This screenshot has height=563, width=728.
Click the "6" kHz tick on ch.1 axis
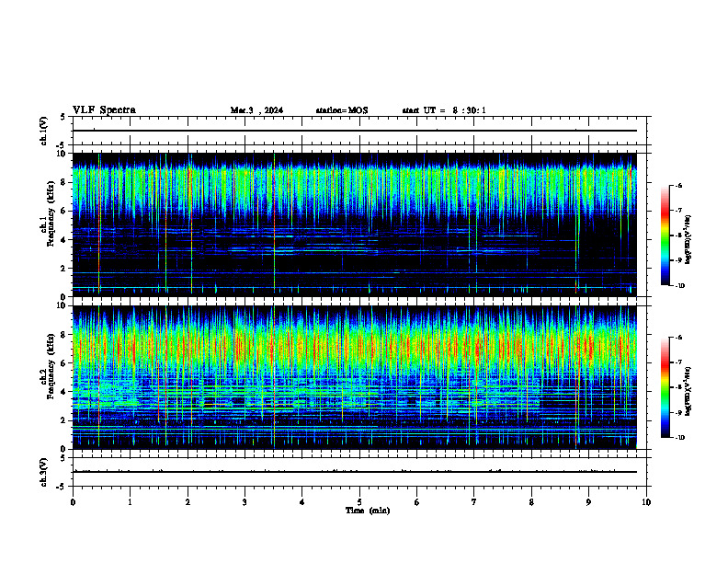[x=64, y=211]
